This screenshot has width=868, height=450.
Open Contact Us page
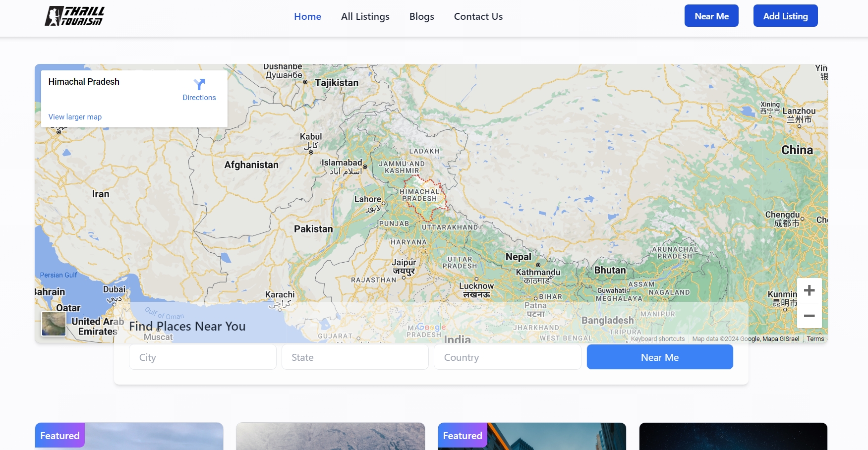click(478, 16)
